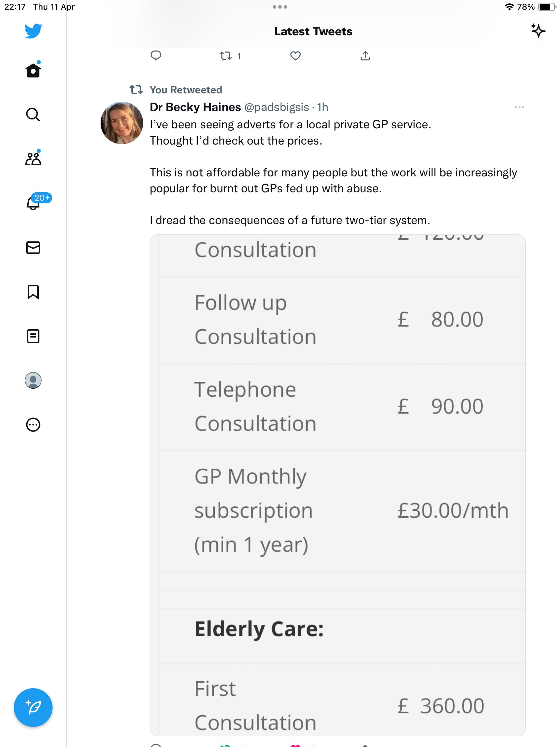Open the Profile avatar icon
The height and width of the screenshot is (747, 560).
click(x=33, y=380)
